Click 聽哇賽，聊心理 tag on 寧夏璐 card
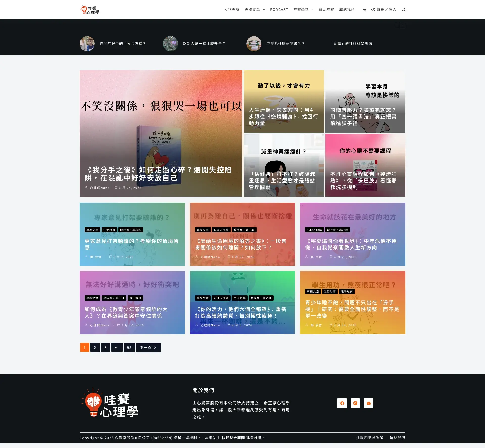The image size is (485, 448). coord(337,230)
